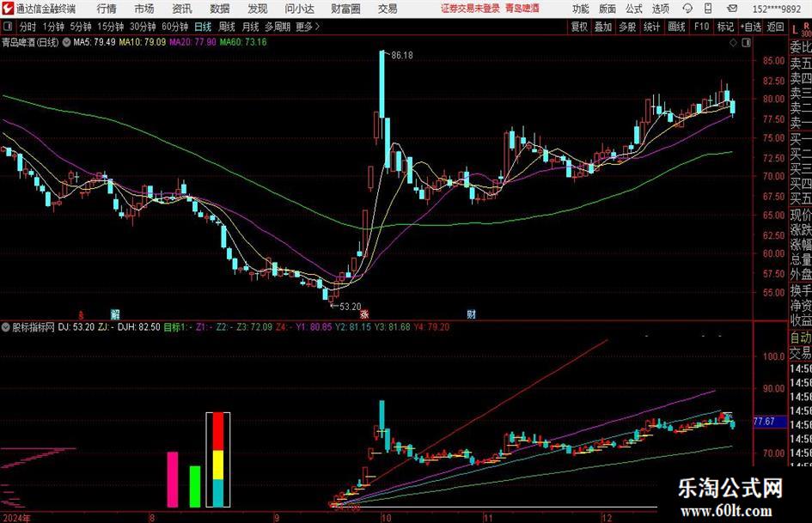This screenshot has height=523, width=812.
Task: Click the 委比 row in the quote panel
Action: click(801, 47)
